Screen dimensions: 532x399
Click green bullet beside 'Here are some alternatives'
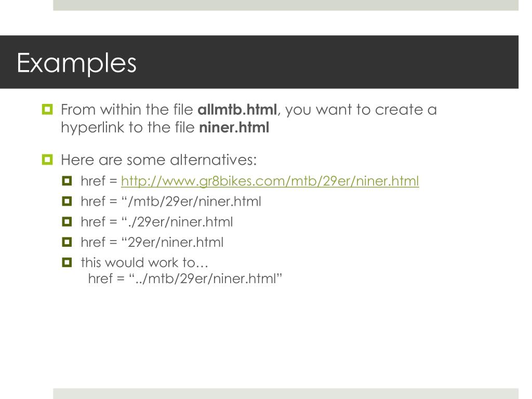pos(47,159)
